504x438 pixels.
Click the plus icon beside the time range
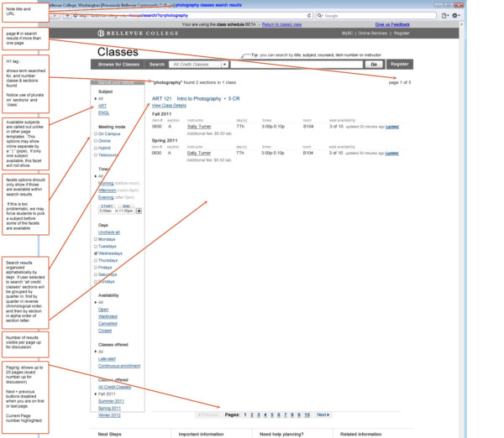pos(139,211)
